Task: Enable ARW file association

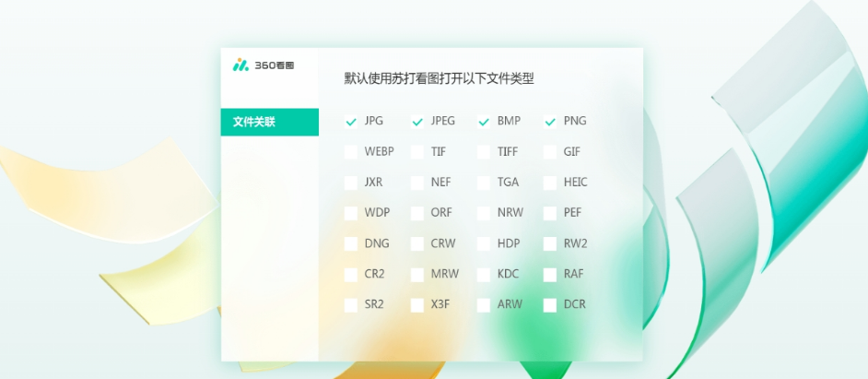Action: coord(484,304)
